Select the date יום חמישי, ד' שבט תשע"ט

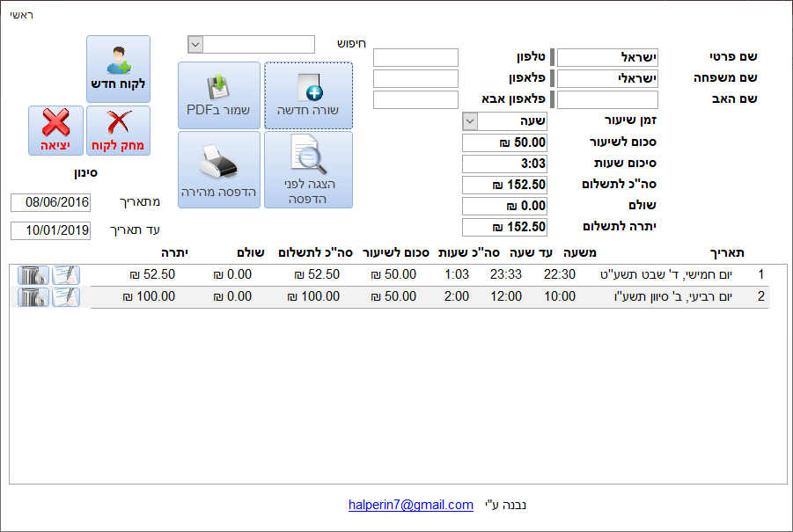pos(666,275)
